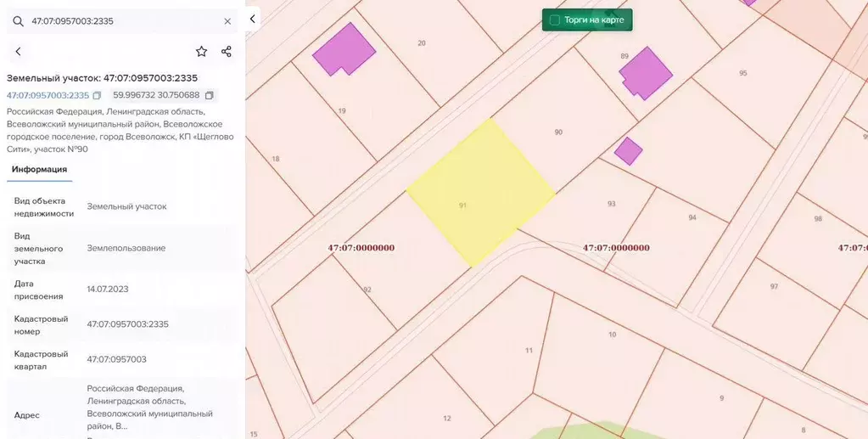Image resolution: width=868 pixels, height=439 pixels.
Task: Copy the cadastral number via copy icon
Action: (97, 95)
